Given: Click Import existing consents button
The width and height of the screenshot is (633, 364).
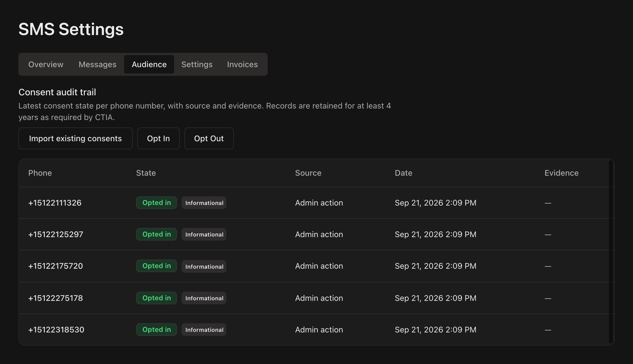Looking at the screenshot, I should coord(76,138).
